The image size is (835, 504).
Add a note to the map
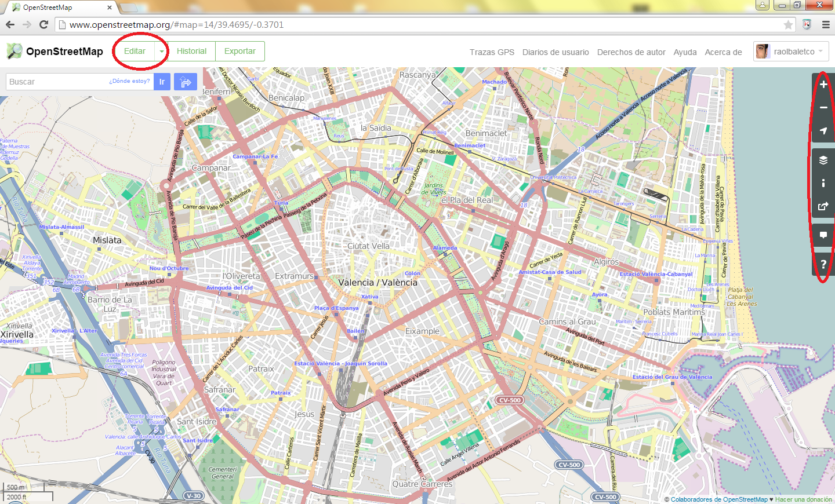823,235
